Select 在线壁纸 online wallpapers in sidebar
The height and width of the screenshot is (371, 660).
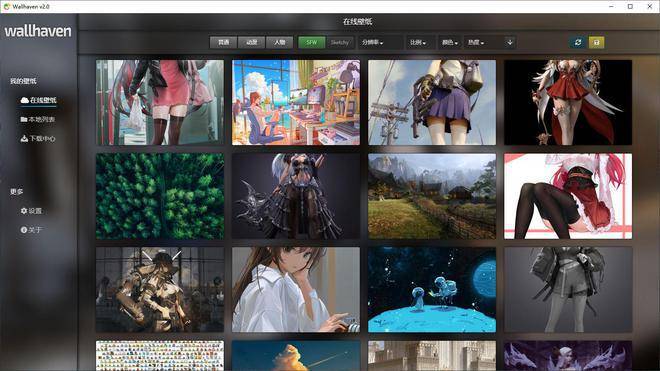pyautogui.click(x=38, y=100)
